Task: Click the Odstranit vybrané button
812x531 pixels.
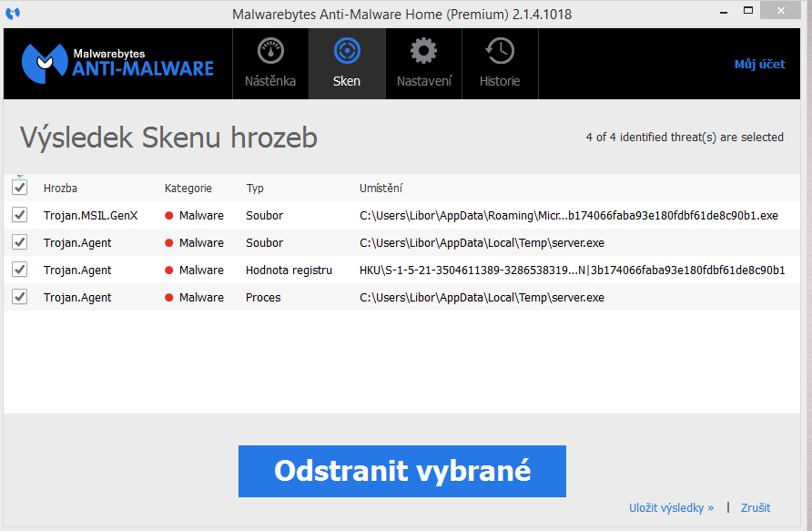Action: click(x=401, y=471)
